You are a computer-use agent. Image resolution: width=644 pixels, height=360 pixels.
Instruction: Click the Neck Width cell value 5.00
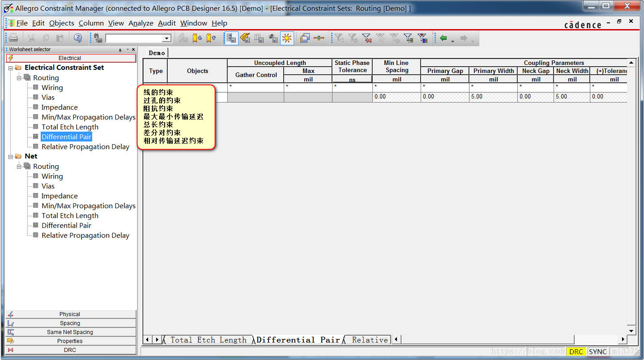pyautogui.click(x=571, y=97)
